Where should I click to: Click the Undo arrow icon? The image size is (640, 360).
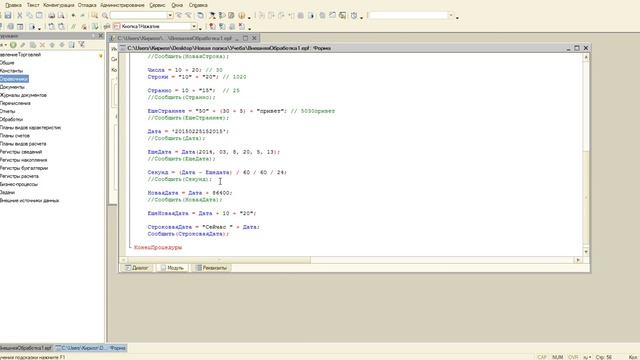[x=73, y=16]
